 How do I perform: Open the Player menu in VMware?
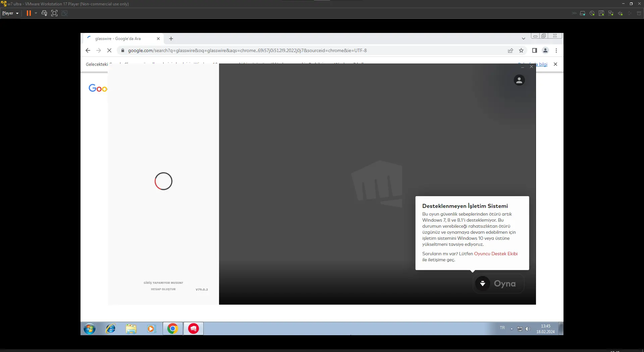pos(10,13)
